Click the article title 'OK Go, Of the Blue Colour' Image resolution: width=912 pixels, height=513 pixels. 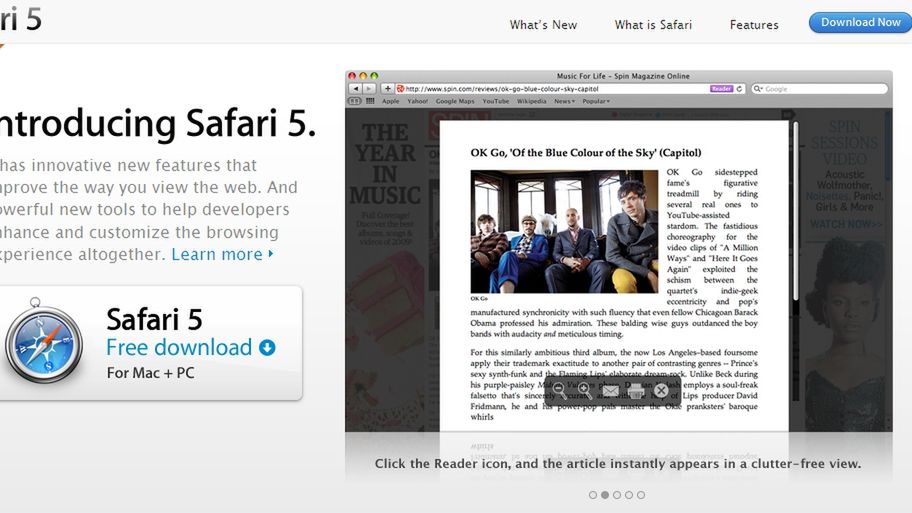(x=586, y=153)
